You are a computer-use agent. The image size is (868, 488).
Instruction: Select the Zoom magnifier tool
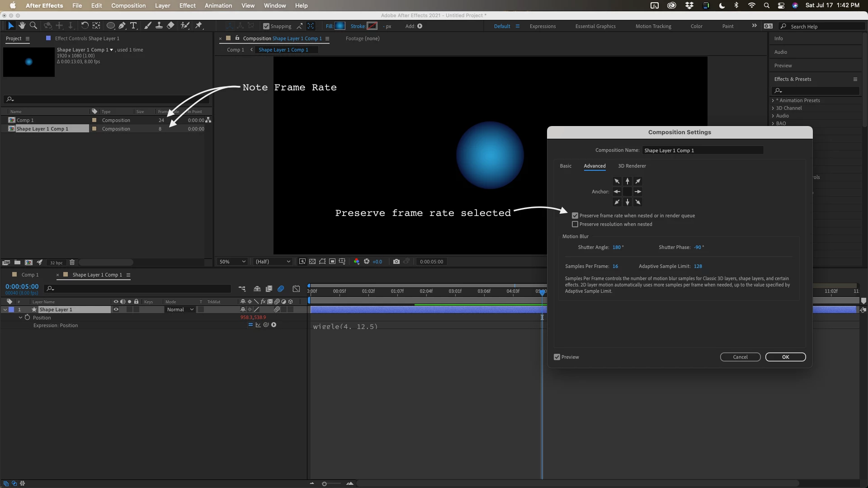33,26
